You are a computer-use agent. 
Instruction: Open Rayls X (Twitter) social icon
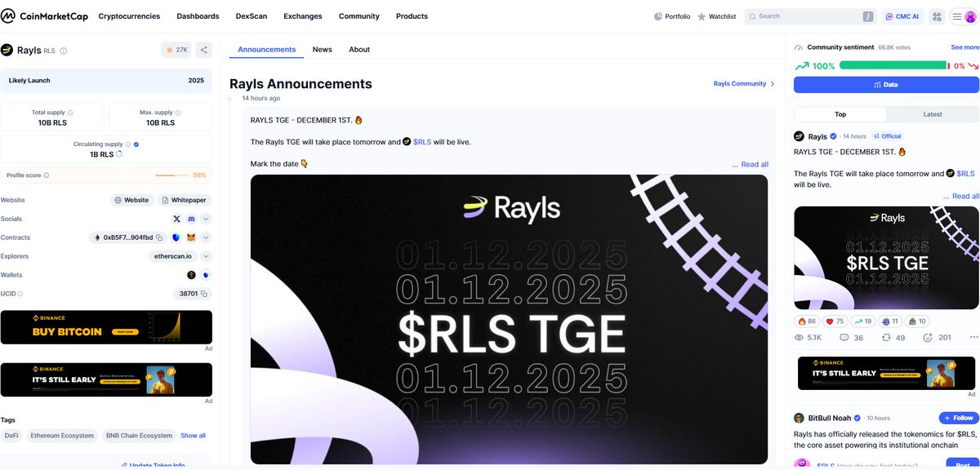click(177, 219)
